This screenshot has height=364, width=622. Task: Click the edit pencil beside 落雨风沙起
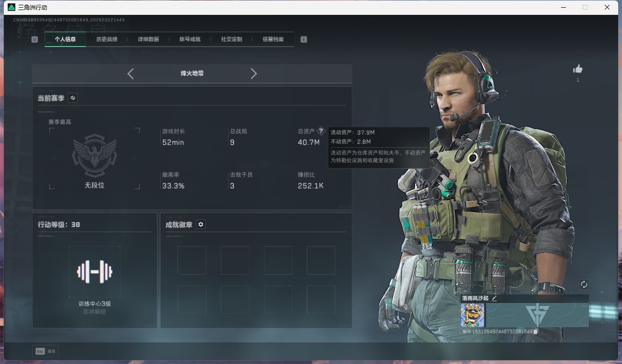(x=494, y=298)
